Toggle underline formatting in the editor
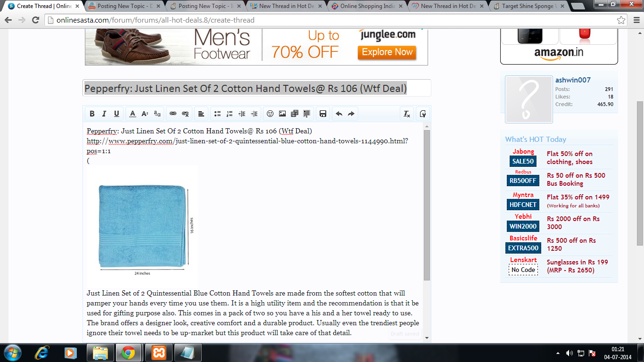This screenshot has height=362, width=644. point(116,114)
